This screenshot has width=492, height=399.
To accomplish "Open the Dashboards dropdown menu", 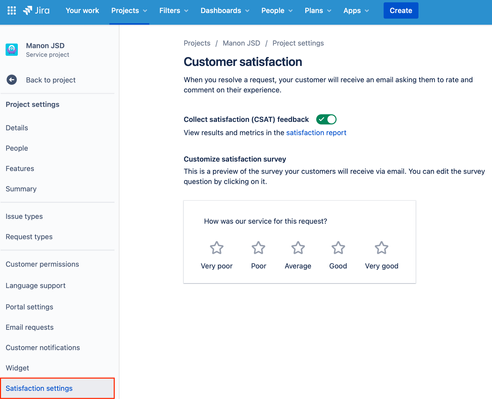I will pyautogui.click(x=225, y=11).
